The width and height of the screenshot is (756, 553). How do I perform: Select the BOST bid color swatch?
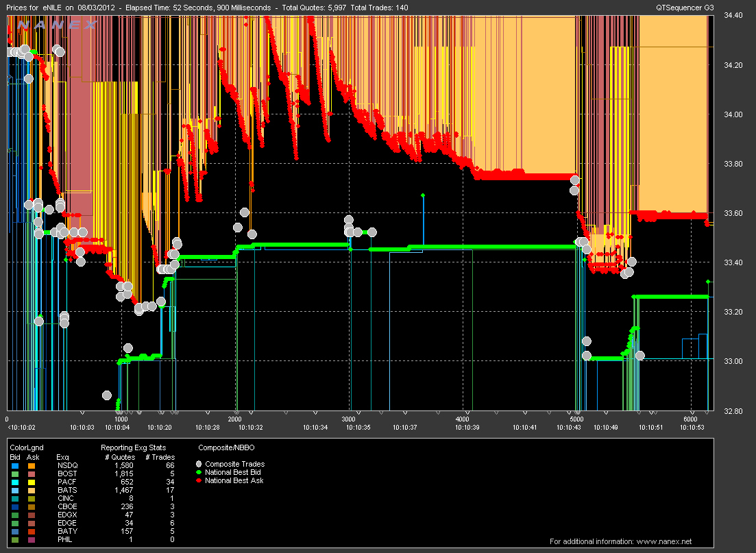(x=15, y=474)
